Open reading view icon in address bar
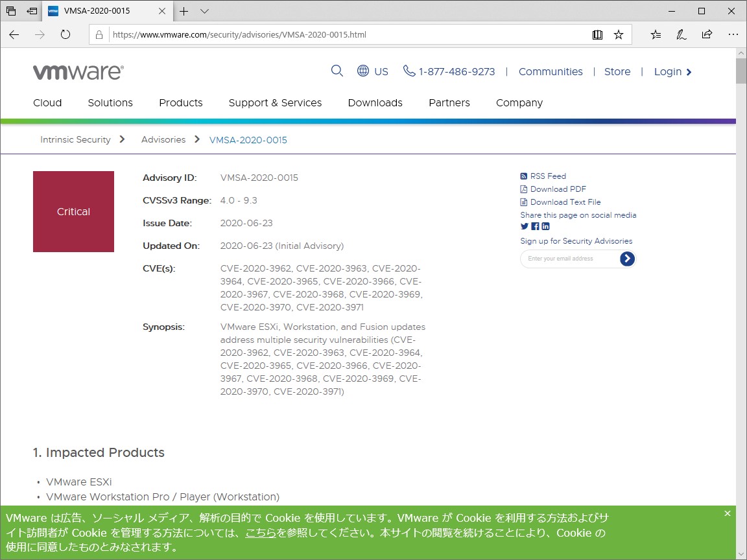The image size is (747, 560). tap(597, 35)
